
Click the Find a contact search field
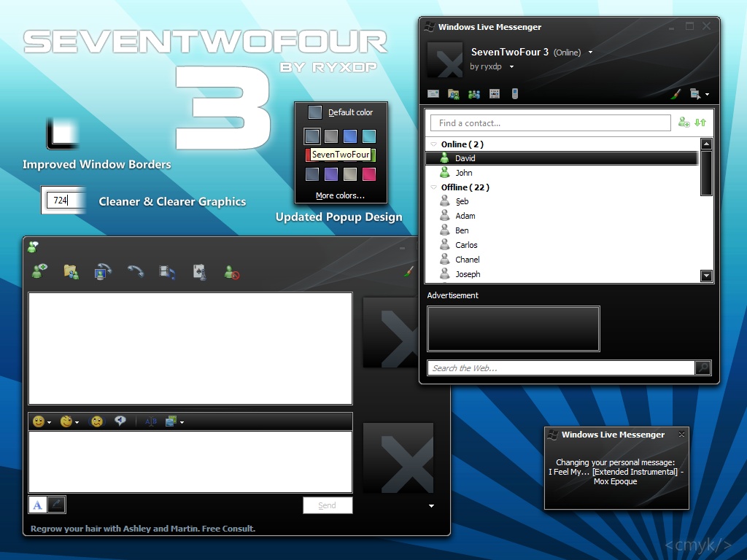point(551,122)
